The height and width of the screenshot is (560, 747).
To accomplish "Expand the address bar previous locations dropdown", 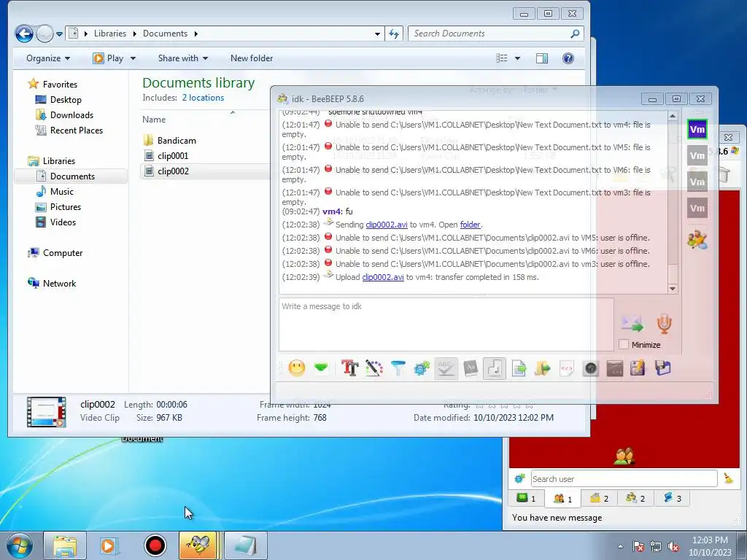I will tap(377, 34).
